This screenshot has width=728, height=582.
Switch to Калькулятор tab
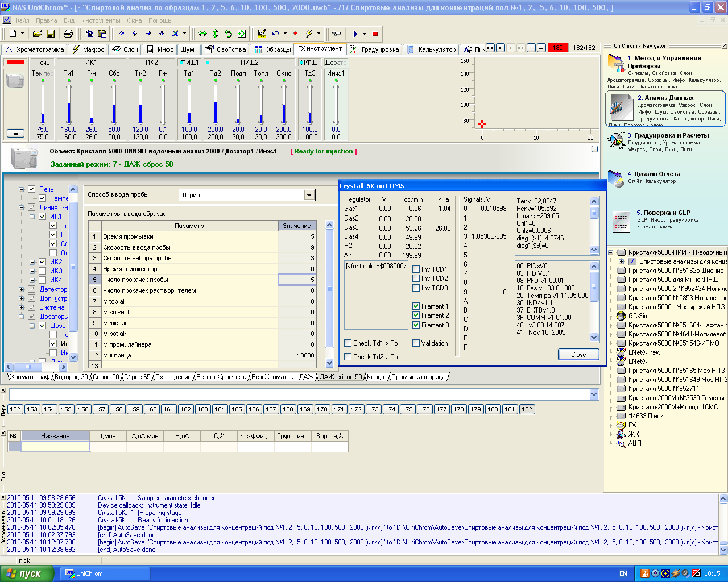pos(431,49)
